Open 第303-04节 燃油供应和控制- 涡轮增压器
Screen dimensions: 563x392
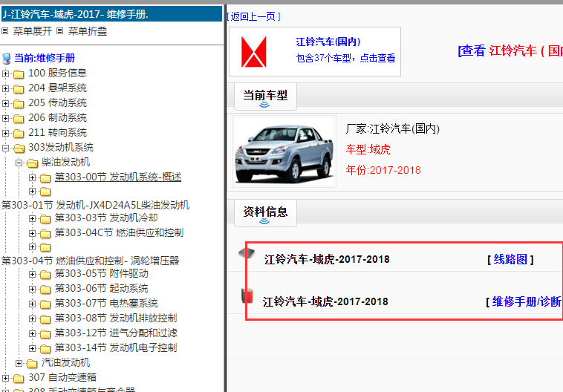[91, 261]
